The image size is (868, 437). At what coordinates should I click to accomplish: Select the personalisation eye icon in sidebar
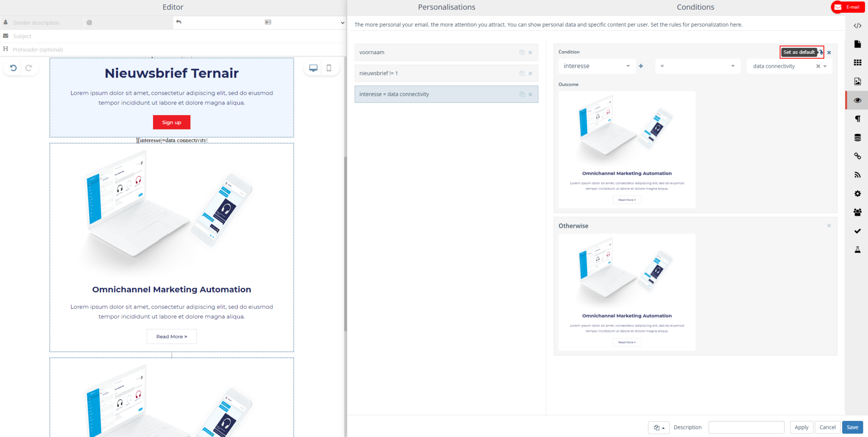[857, 100]
